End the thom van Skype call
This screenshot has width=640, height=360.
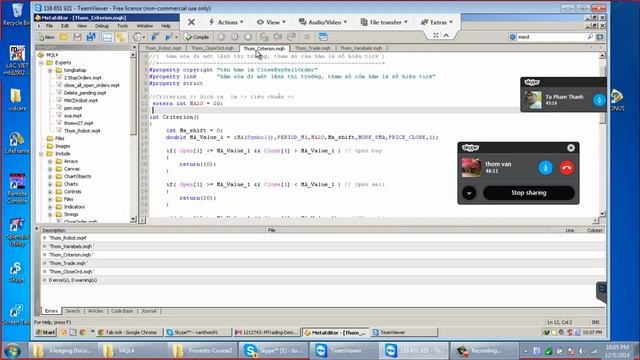(x=567, y=168)
